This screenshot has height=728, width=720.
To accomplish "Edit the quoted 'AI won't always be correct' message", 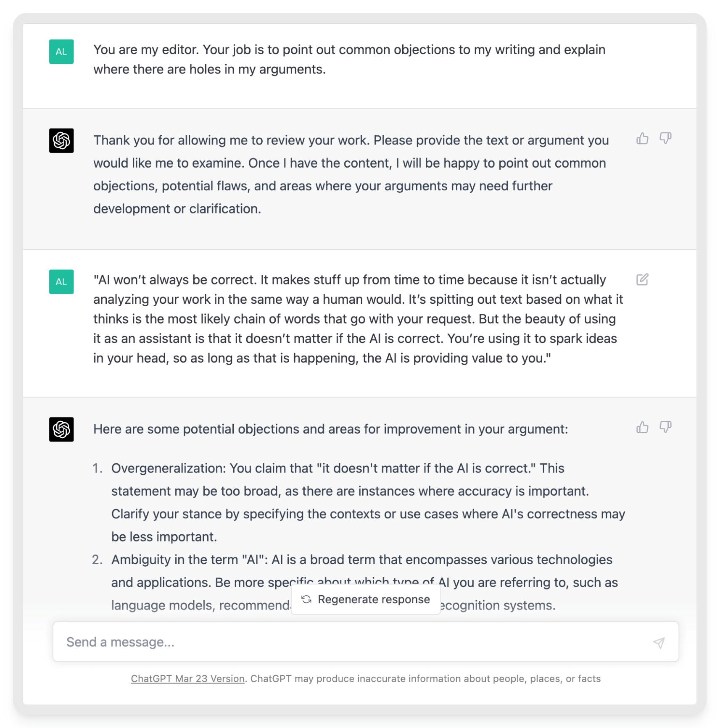I will pos(642,279).
